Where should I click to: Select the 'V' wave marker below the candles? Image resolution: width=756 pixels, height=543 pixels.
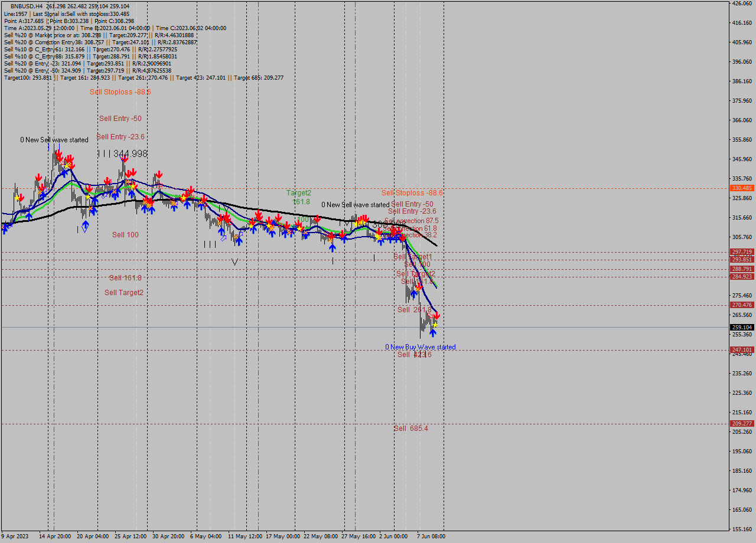point(234,262)
